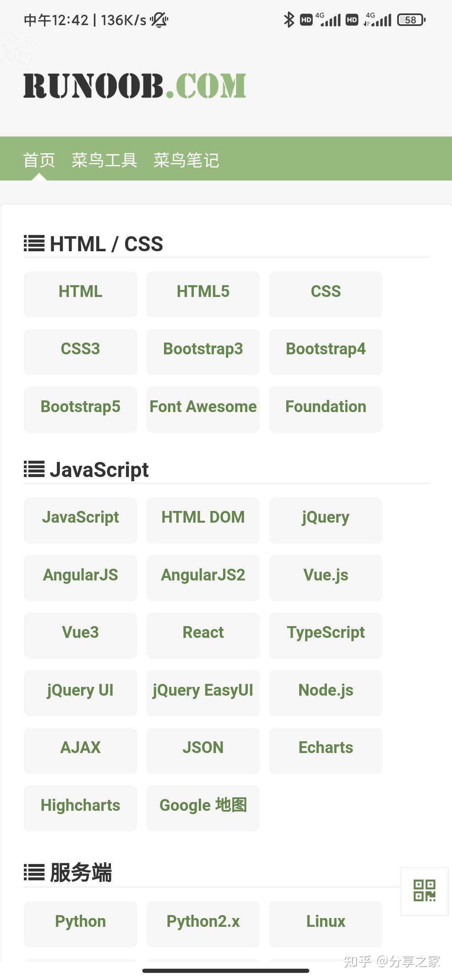Select the Bootstrap5 tutorial button
The image size is (452, 980).
click(x=80, y=407)
